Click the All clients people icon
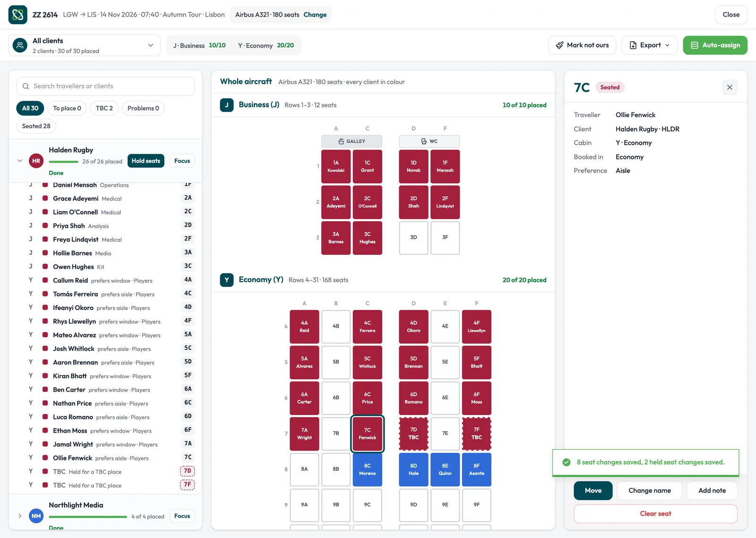Viewport: 756px width, 538px height. coord(20,45)
